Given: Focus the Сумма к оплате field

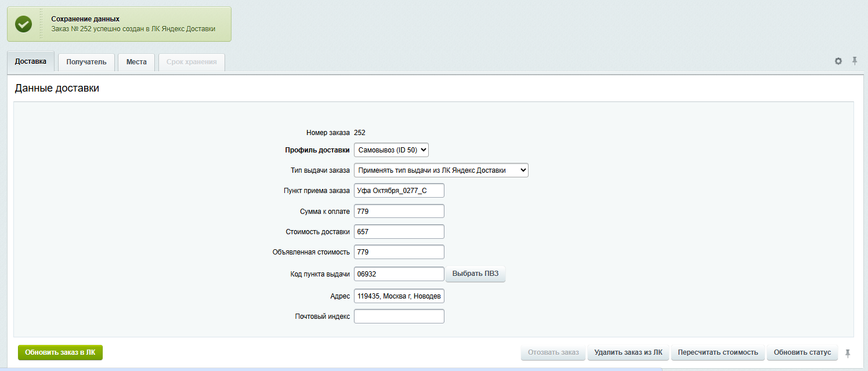Looking at the screenshot, I should (x=399, y=212).
